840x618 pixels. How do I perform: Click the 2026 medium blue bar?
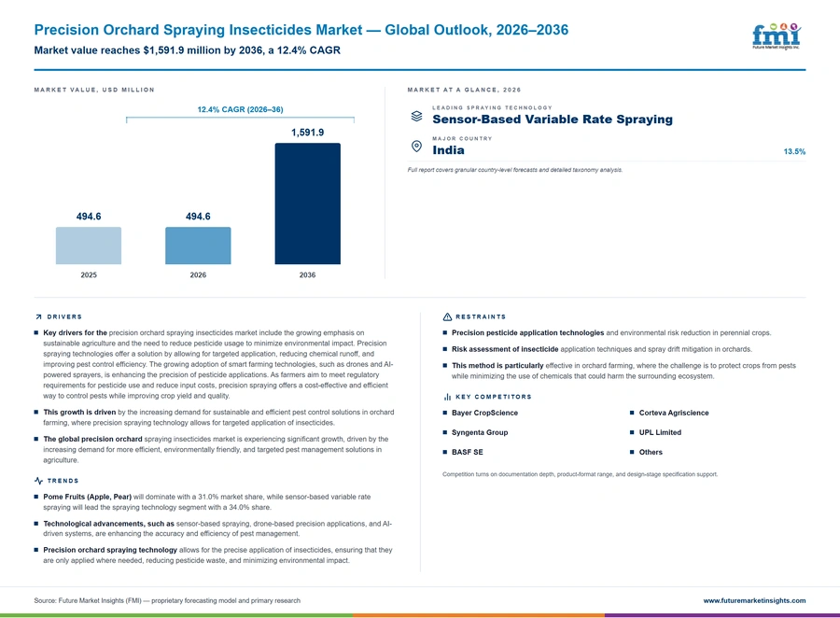[x=198, y=246]
